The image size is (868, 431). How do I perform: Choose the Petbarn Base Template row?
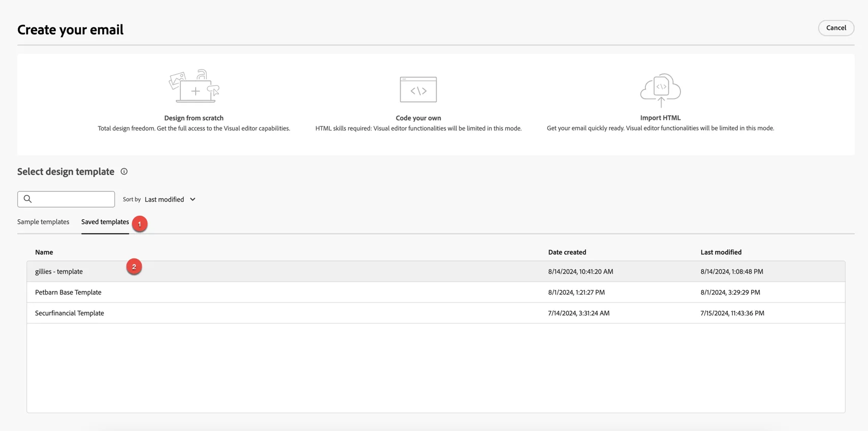[436, 292]
